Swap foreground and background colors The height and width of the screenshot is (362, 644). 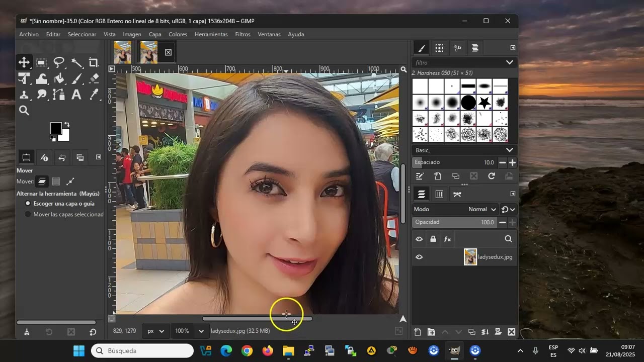(66, 124)
